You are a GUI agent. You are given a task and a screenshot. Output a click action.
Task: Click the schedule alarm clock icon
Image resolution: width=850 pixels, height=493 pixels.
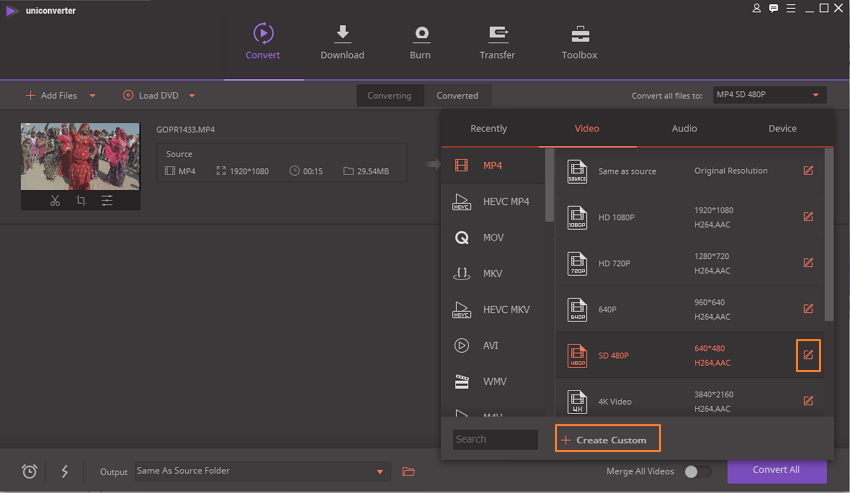[x=29, y=471]
